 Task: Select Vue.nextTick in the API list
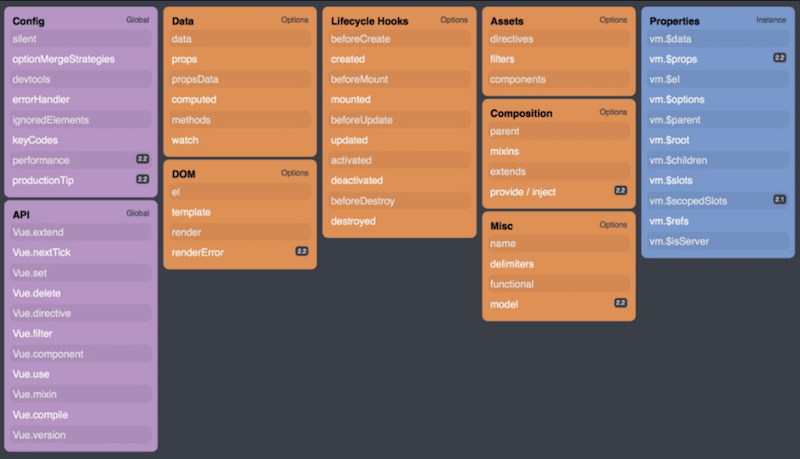[81, 252]
